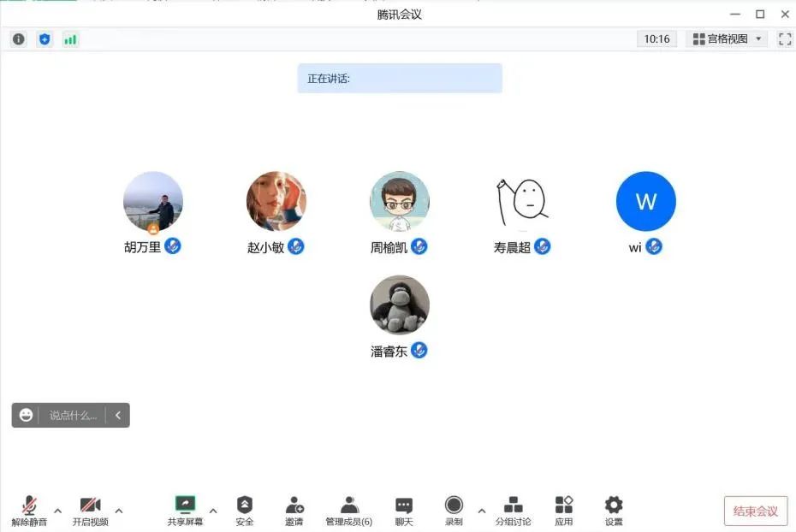The image size is (796, 532).
Task: Unmute microphone with 解除静音
Action: click(x=29, y=511)
